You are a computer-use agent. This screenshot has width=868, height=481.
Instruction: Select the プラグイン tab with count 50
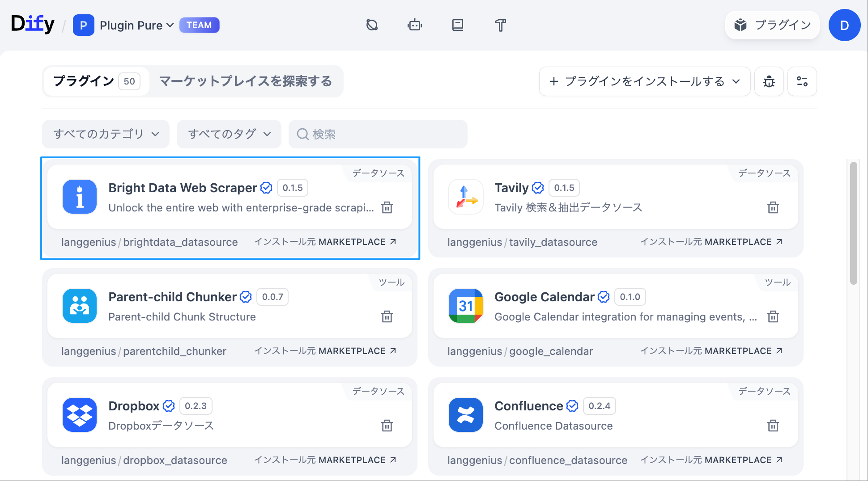pos(96,81)
